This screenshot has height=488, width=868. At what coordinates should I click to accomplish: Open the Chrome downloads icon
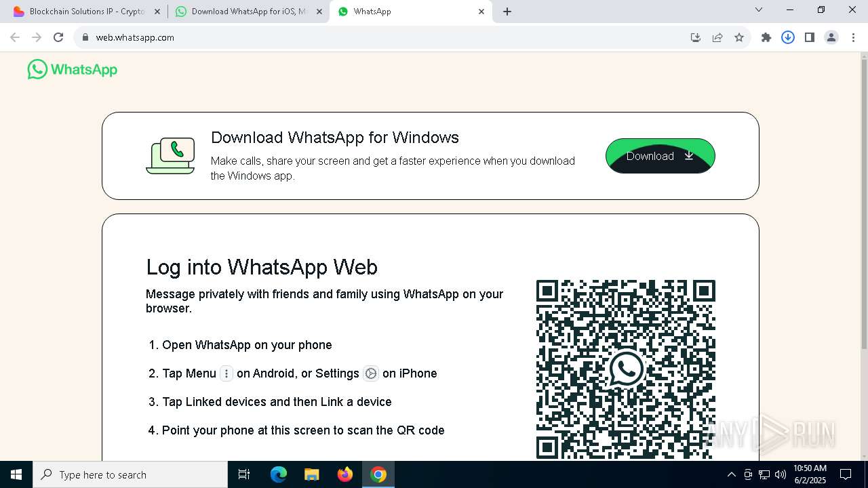788,37
